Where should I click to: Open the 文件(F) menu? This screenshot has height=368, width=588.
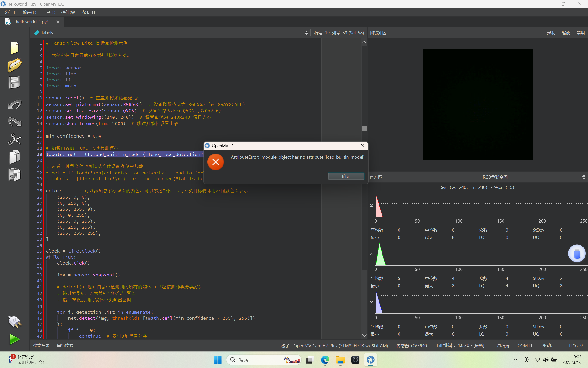pyautogui.click(x=11, y=12)
